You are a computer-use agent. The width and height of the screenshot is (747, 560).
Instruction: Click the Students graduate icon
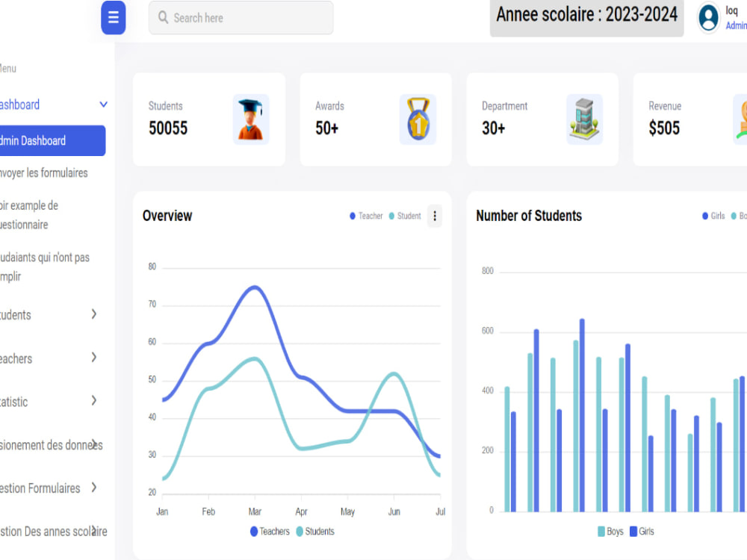click(x=250, y=119)
